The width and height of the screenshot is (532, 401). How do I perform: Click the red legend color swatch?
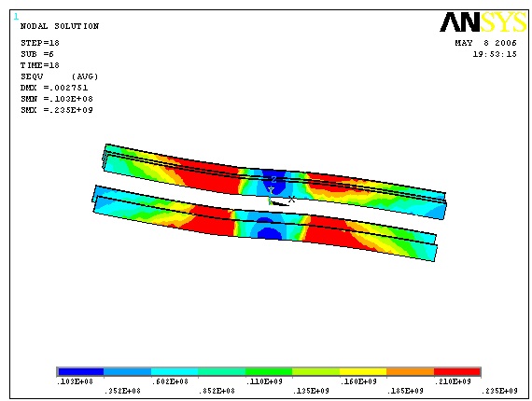click(x=457, y=371)
